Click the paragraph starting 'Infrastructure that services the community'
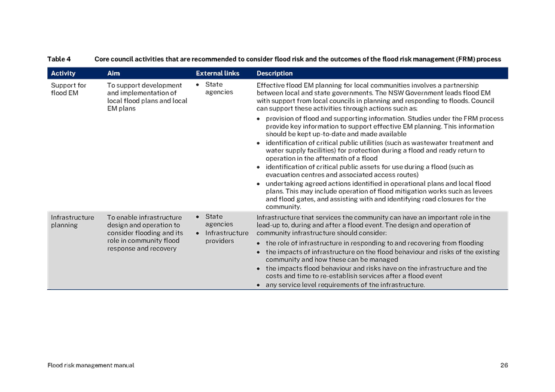Image resolution: width=555 pixels, height=392 pixels. click(373, 225)
